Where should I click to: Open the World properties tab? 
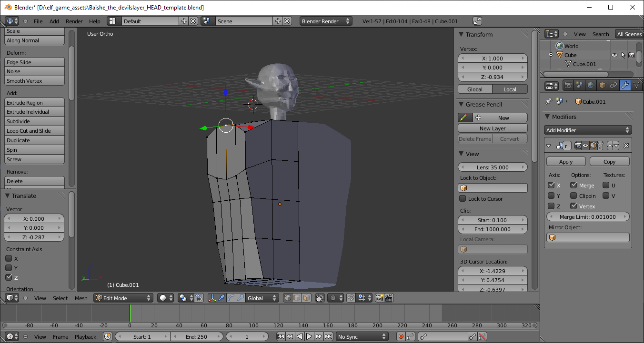[591, 86]
